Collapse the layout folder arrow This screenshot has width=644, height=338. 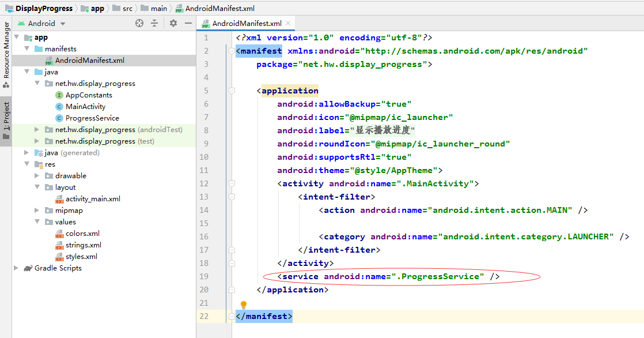click(x=37, y=187)
